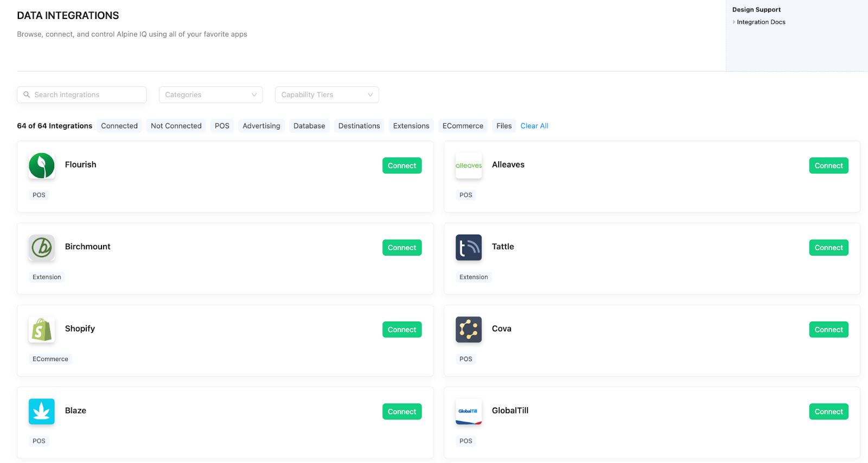Click the GlobalTill logo icon
Viewport: 868px width, 463px height.
point(469,411)
